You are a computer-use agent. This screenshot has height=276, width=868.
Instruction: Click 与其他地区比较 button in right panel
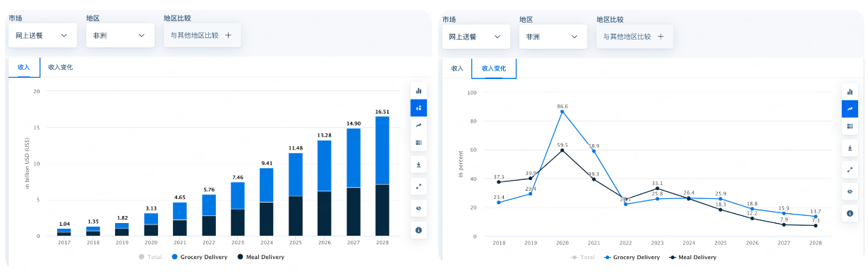point(634,36)
